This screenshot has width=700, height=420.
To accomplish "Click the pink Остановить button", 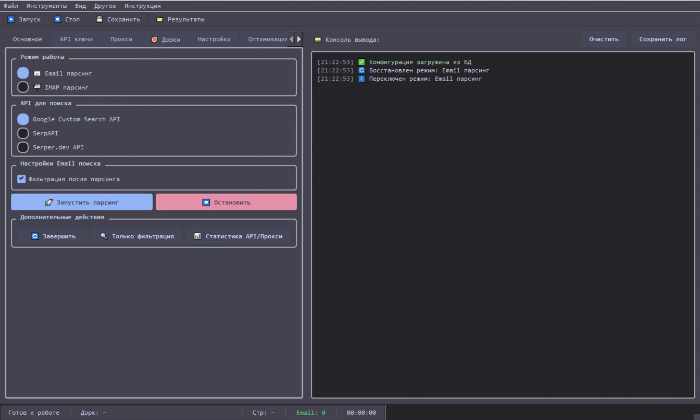I will (226, 202).
